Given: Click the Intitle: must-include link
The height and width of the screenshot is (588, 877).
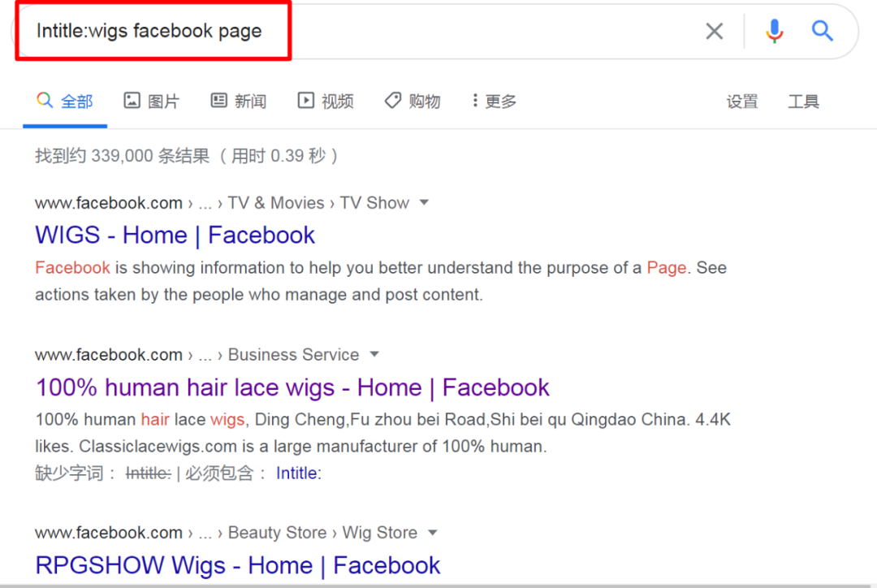Looking at the screenshot, I should 298,473.
